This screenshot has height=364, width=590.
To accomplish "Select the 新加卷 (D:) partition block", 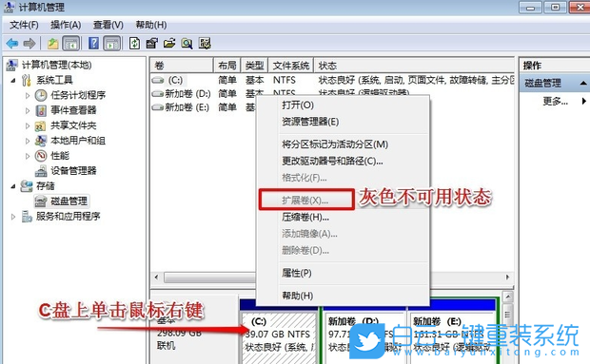I will point(365,337).
